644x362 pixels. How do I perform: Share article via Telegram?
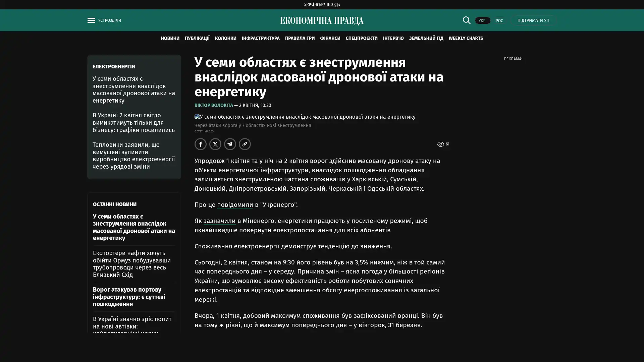tap(230, 144)
